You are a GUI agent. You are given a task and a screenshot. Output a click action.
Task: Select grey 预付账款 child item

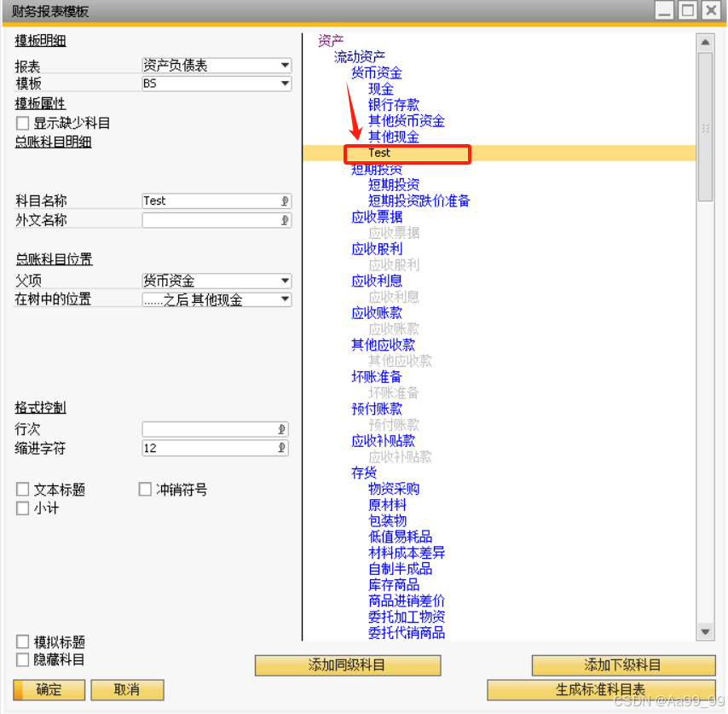point(394,425)
